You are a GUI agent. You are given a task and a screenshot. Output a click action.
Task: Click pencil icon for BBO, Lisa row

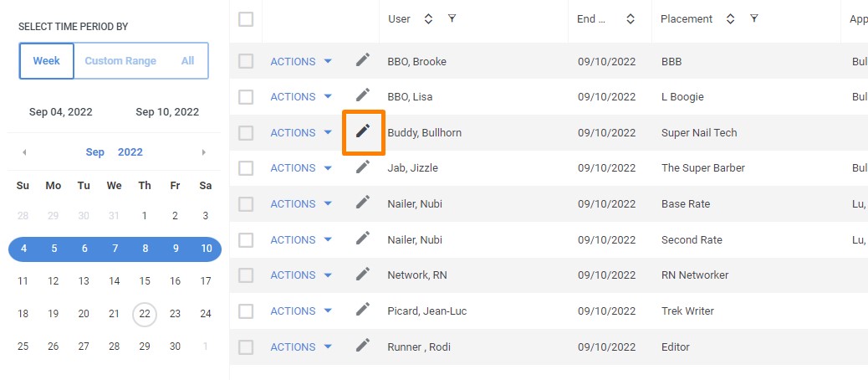click(363, 95)
